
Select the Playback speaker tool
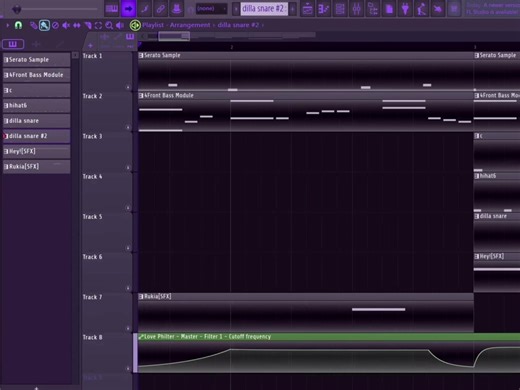click(x=120, y=25)
